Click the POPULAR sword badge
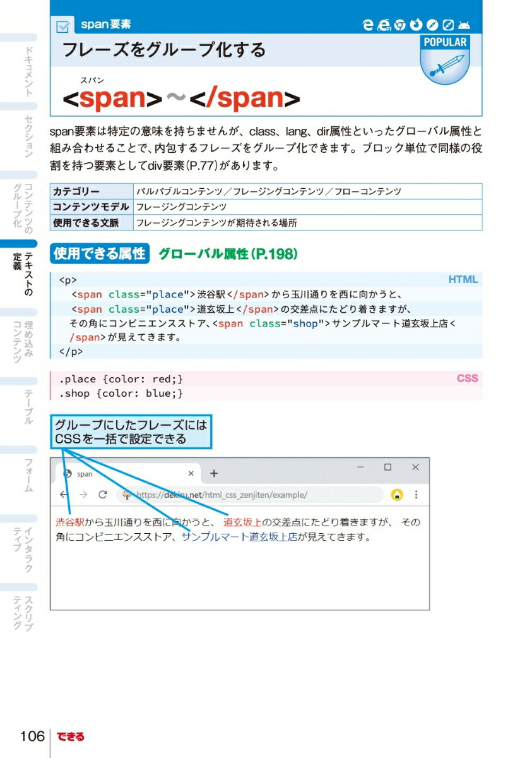532x758 pixels. pyautogui.click(x=445, y=61)
